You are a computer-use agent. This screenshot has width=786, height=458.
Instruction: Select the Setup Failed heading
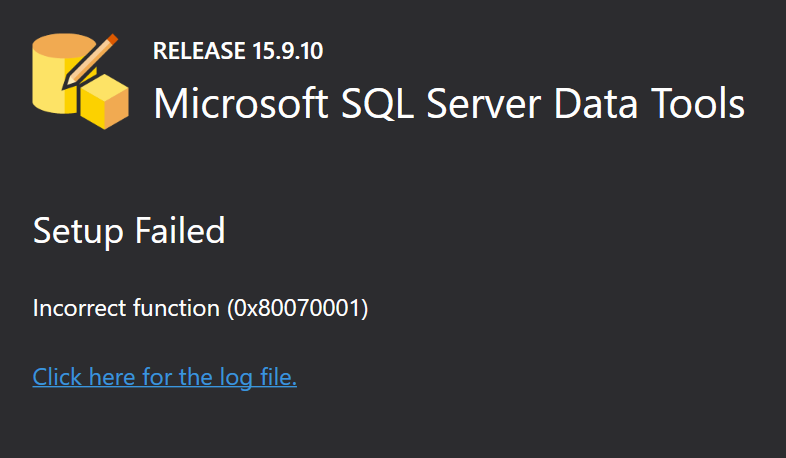point(129,231)
